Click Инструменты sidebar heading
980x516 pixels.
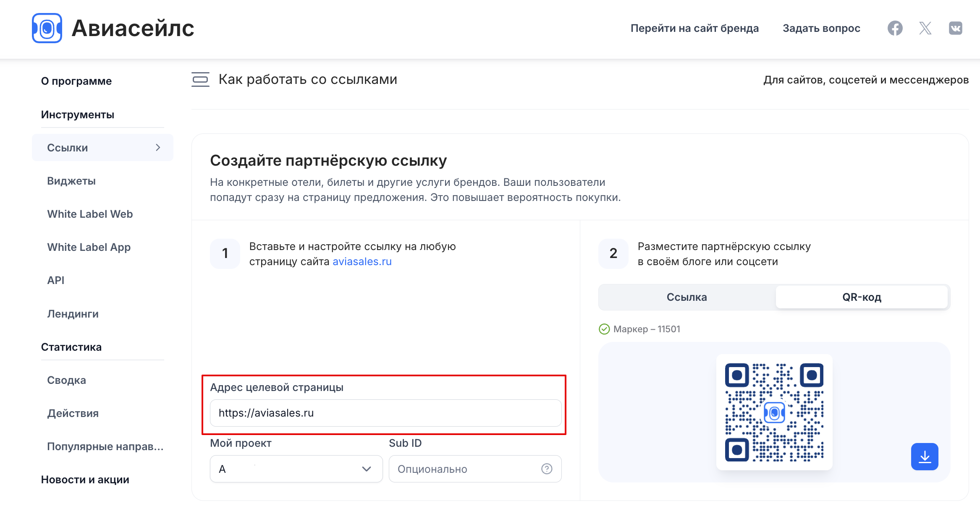point(78,115)
